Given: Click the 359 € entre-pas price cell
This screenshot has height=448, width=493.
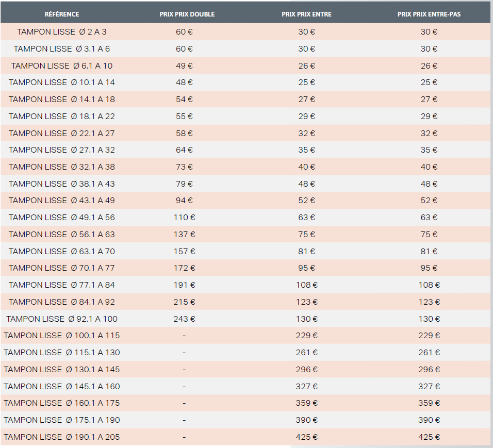Looking at the screenshot, I should point(429,403).
